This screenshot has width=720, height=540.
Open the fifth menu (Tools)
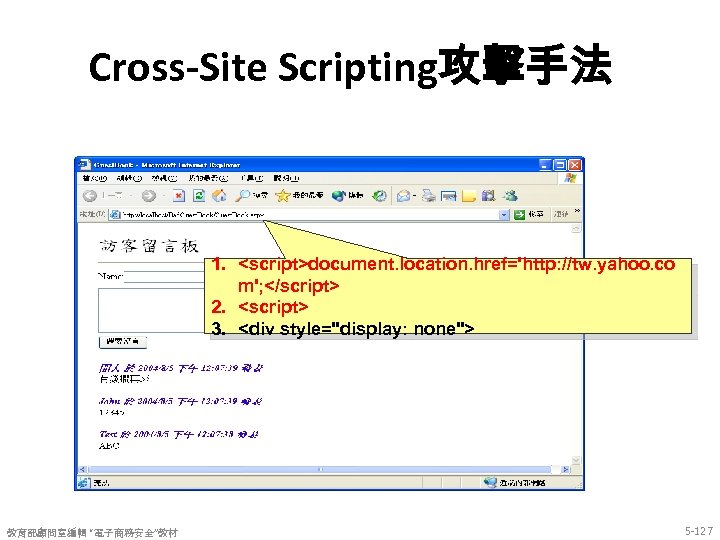coord(252,178)
